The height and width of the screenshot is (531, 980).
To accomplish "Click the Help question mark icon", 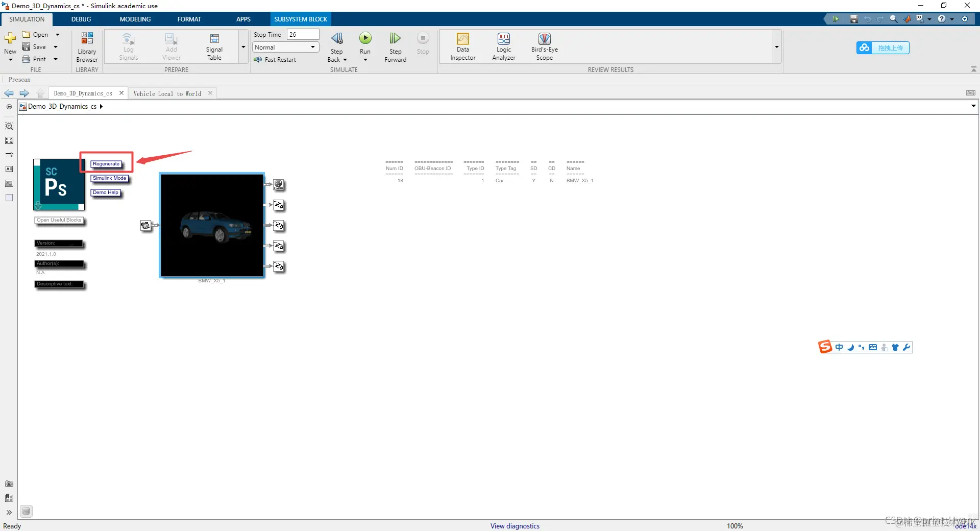I will pyautogui.click(x=942, y=19).
